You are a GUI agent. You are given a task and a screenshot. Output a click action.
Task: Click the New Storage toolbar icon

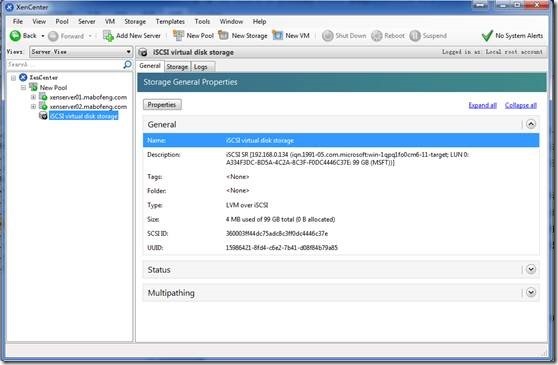click(x=223, y=35)
